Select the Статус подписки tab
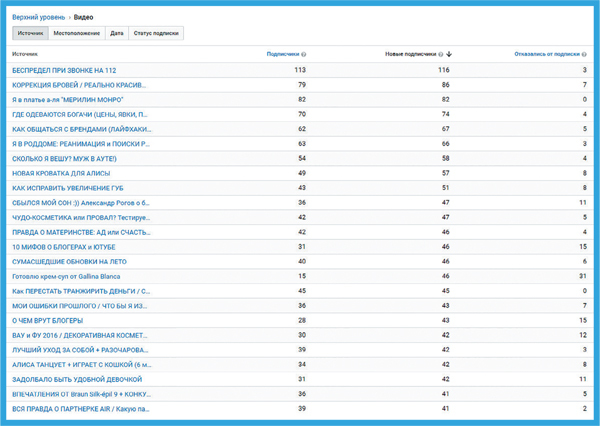Viewport: 600px width, 426px height. click(156, 33)
